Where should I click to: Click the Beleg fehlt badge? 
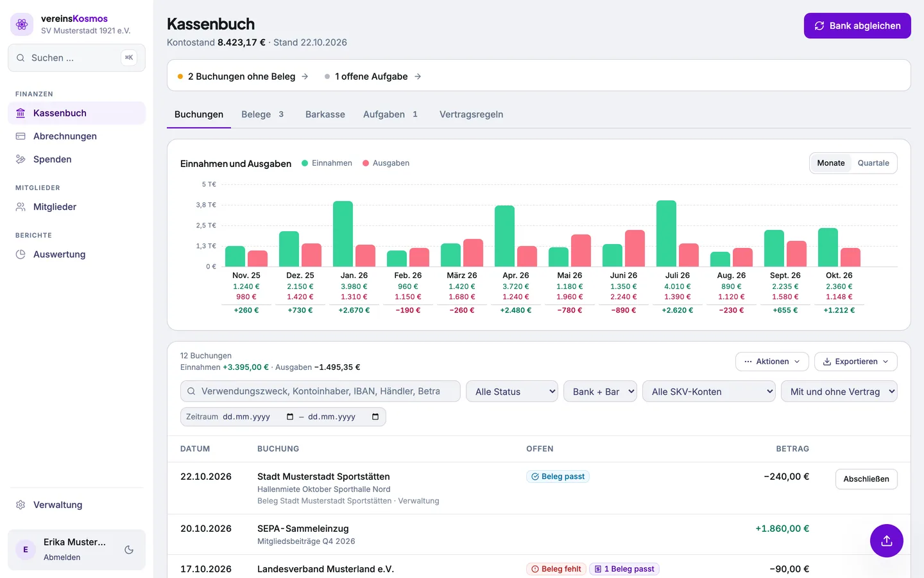coord(556,569)
